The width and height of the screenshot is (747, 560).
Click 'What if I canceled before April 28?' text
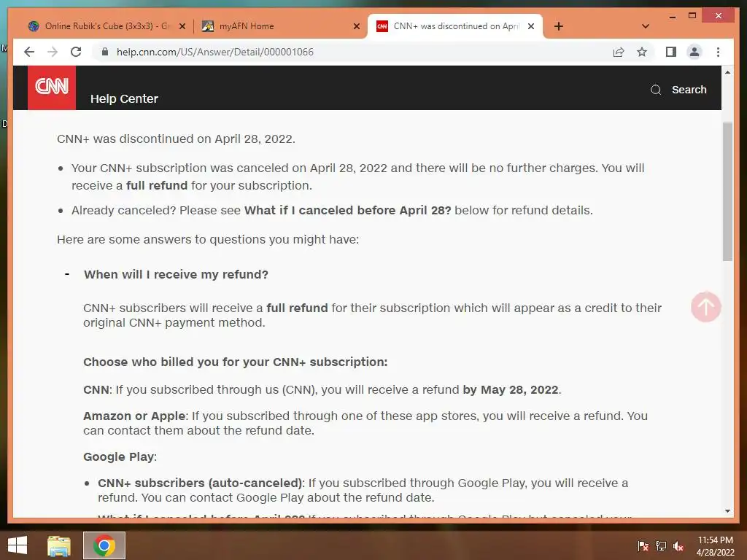click(347, 211)
